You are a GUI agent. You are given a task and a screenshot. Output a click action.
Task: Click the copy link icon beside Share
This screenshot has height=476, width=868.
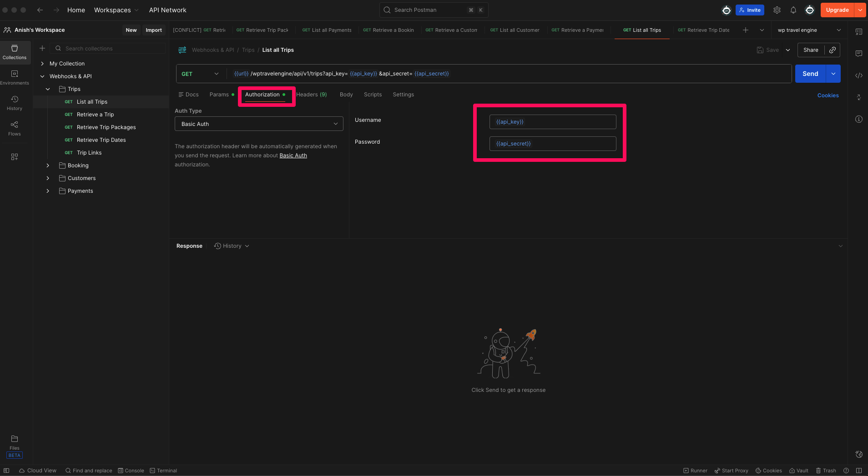[832, 50]
